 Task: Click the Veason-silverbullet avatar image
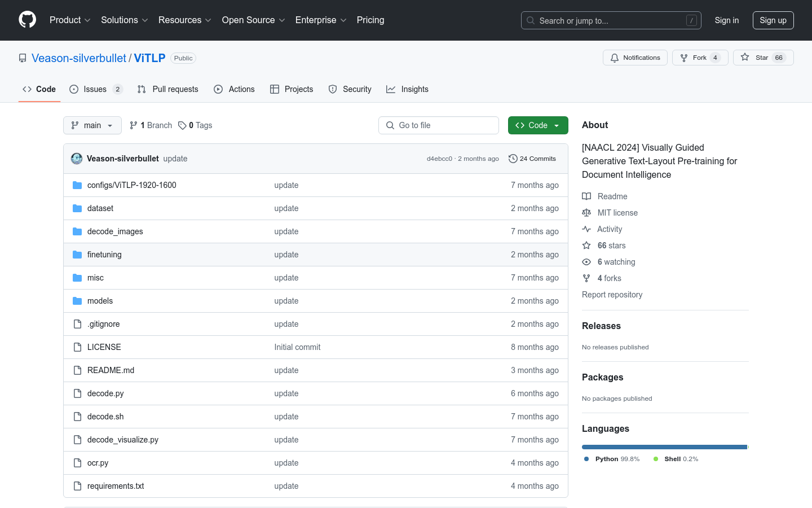(77, 159)
